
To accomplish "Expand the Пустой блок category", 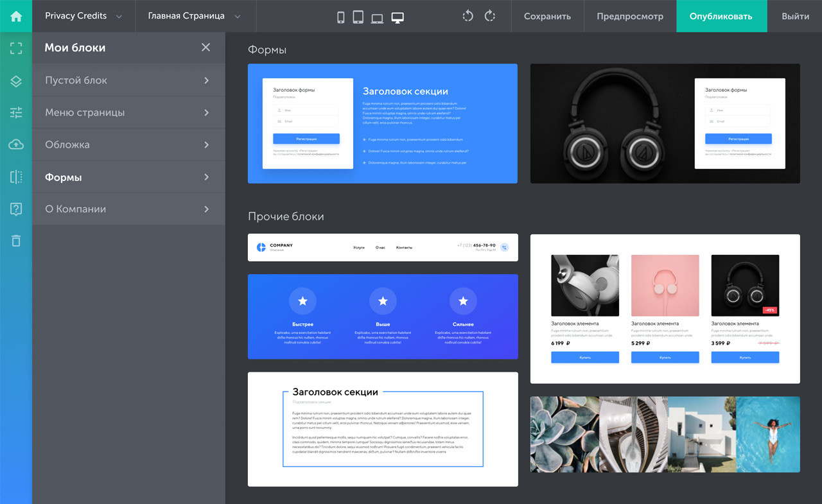I will [128, 80].
